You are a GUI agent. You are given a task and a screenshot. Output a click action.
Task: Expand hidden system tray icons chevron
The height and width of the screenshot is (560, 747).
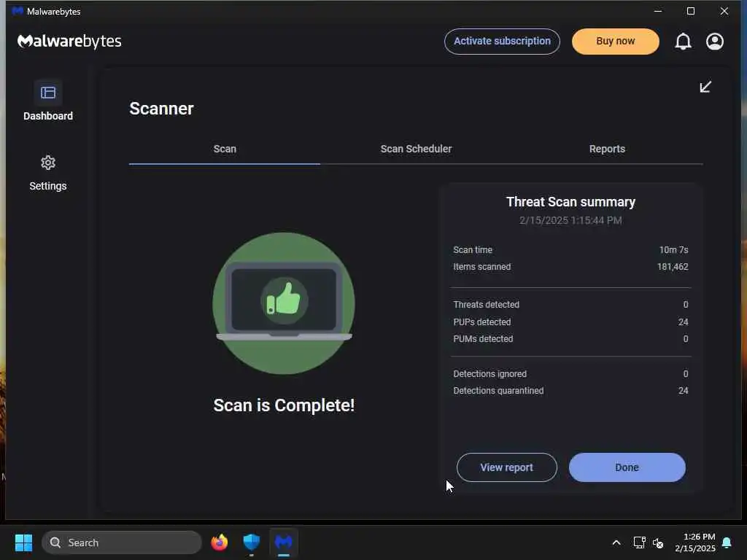click(616, 542)
